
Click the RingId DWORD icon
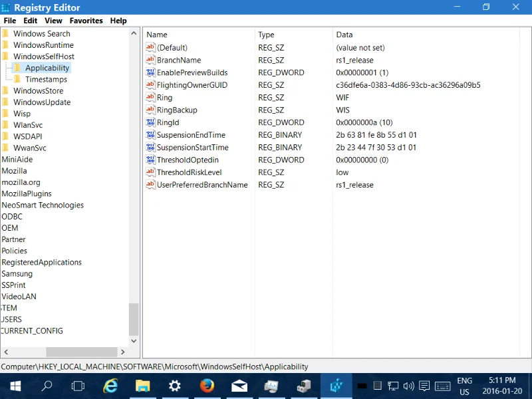tap(150, 122)
